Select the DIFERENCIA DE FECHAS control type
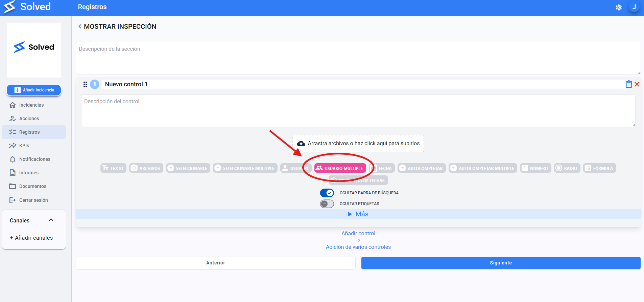644x302 pixels. point(358,180)
